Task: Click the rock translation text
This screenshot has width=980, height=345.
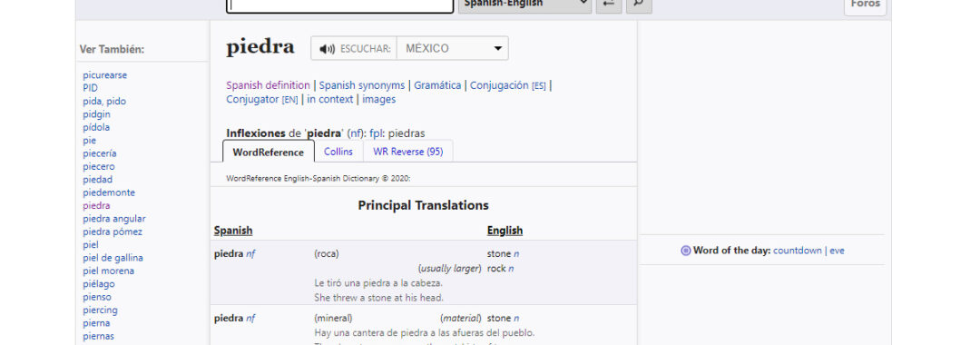Action: [x=496, y=269]
